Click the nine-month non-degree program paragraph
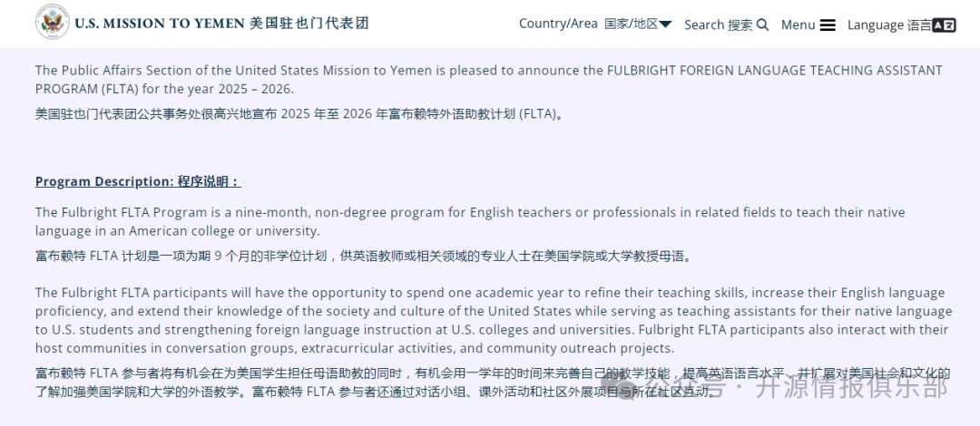980x426 pixels. 469,221
